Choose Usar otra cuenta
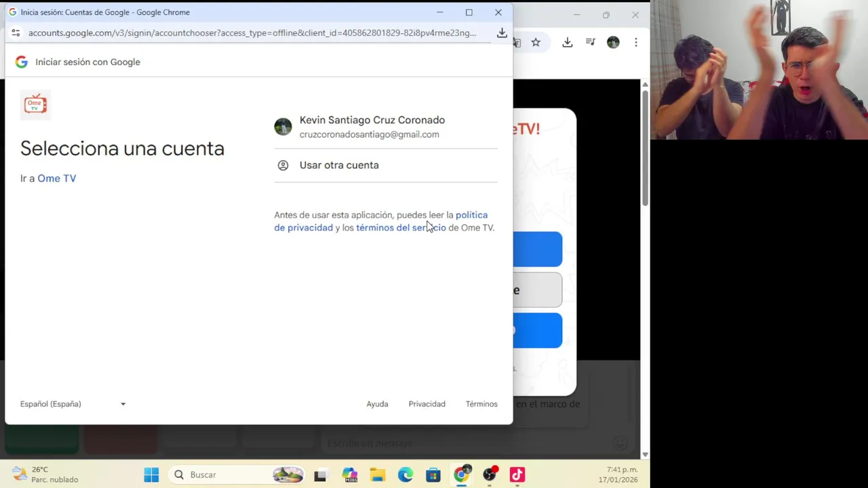This screenshot has height=488, width=868. click(385, 165)
